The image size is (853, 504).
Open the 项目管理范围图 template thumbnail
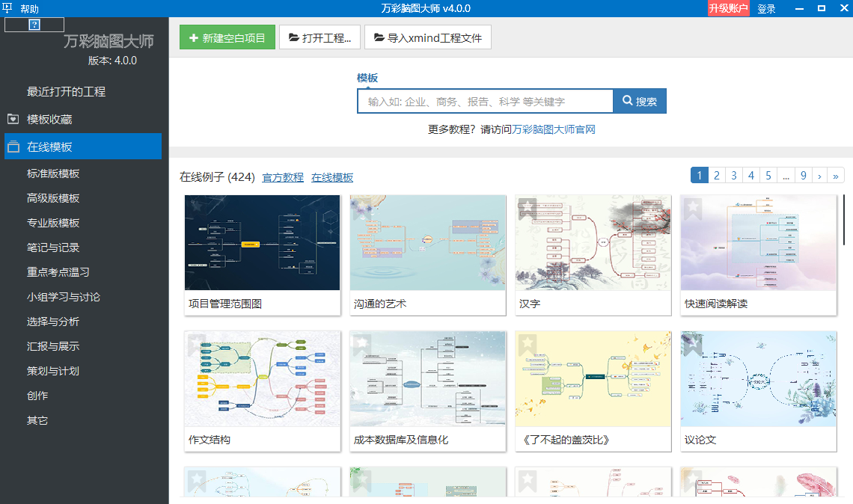click(x=262, y=243)
